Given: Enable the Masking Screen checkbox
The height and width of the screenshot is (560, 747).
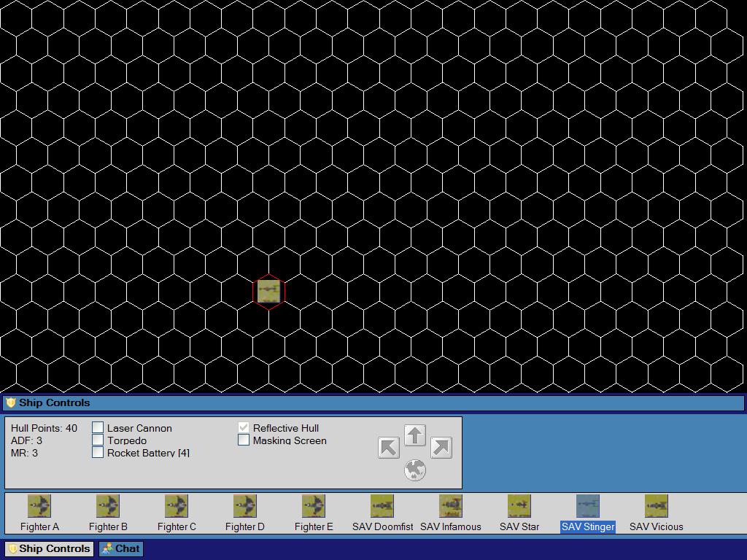Looking at the screenshot, I should (x=244, y=440).
